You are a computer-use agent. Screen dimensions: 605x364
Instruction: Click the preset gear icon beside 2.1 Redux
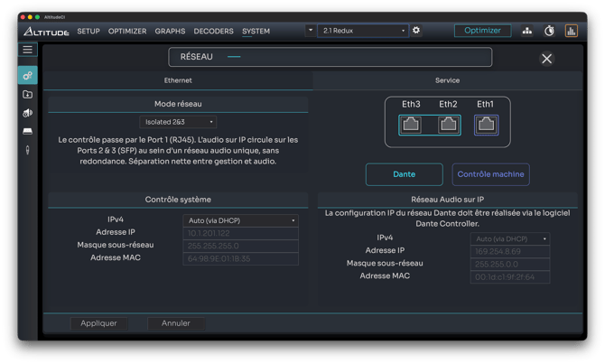click(x=416, y=31)
